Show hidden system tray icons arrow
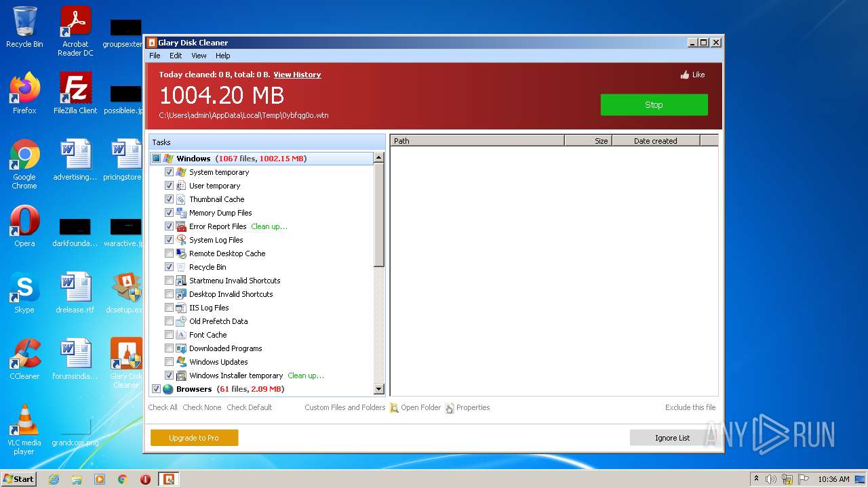 click(x=756, y=479)
